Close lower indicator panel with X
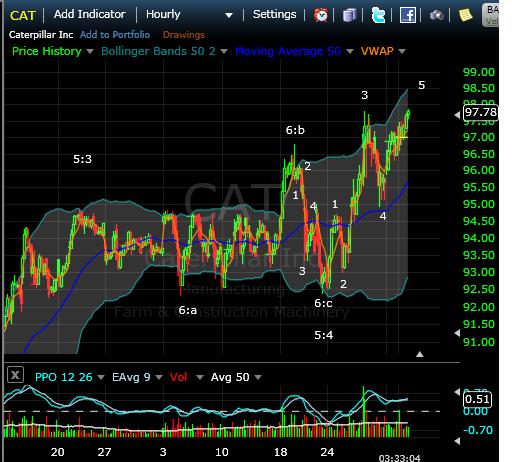The image size is (512, 462). (x=15, y=375)
